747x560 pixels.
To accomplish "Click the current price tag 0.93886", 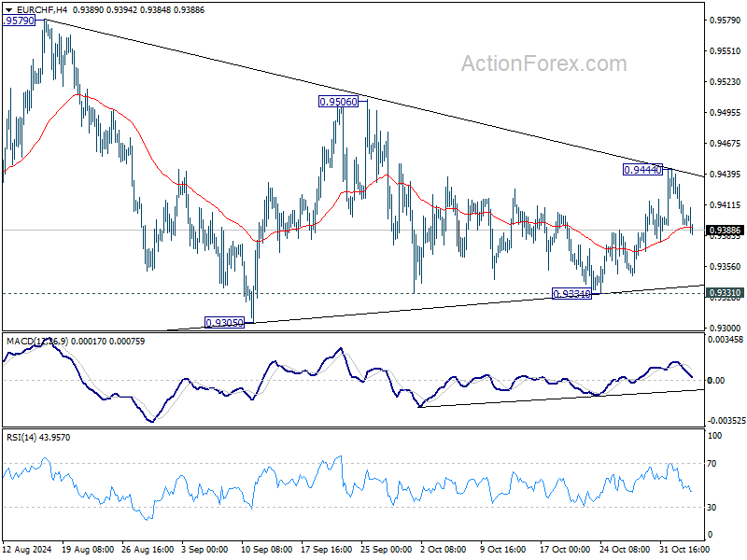I will point(726,231).
